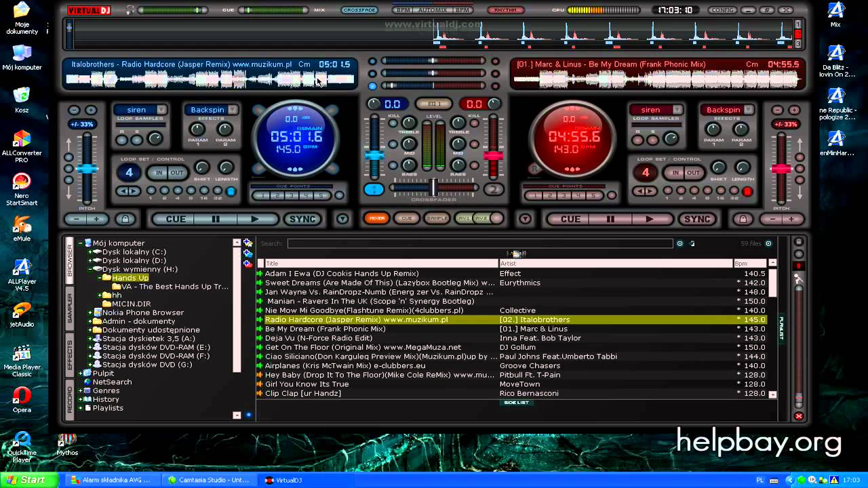The image size is (868, 488).
Task: Click the AUTOMIX button
Action: click(x=433, y=10)
